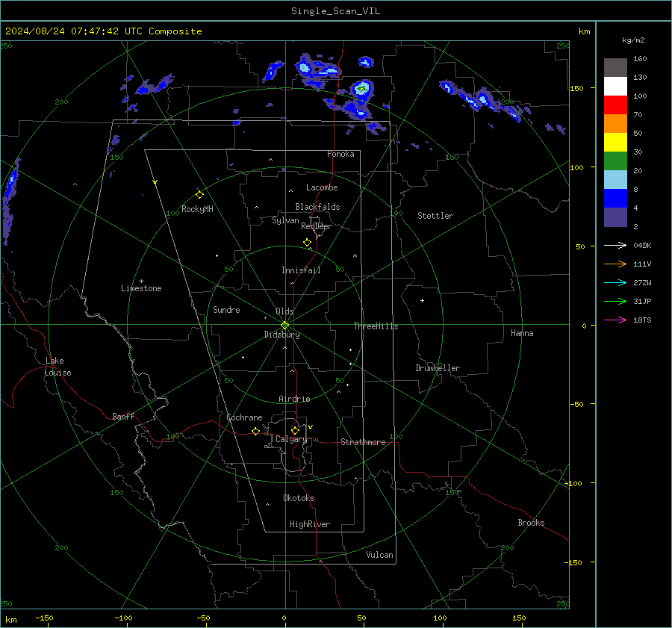Click the asterisk marker above Limestone
Screen dimensions: 672x628
click(141, 282)
